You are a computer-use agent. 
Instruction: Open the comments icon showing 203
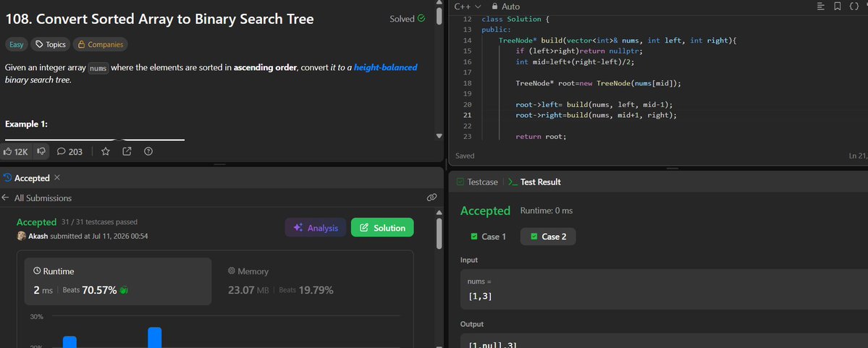[62, 151]
